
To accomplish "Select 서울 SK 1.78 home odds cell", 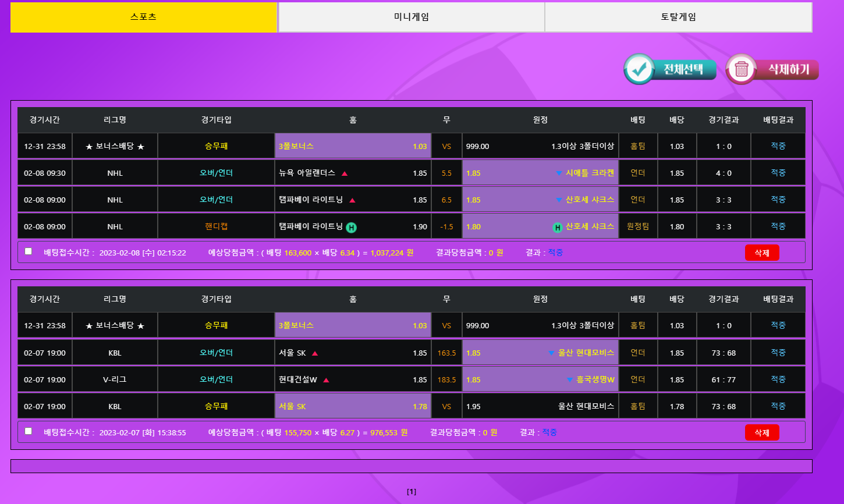I will (353, 407).
